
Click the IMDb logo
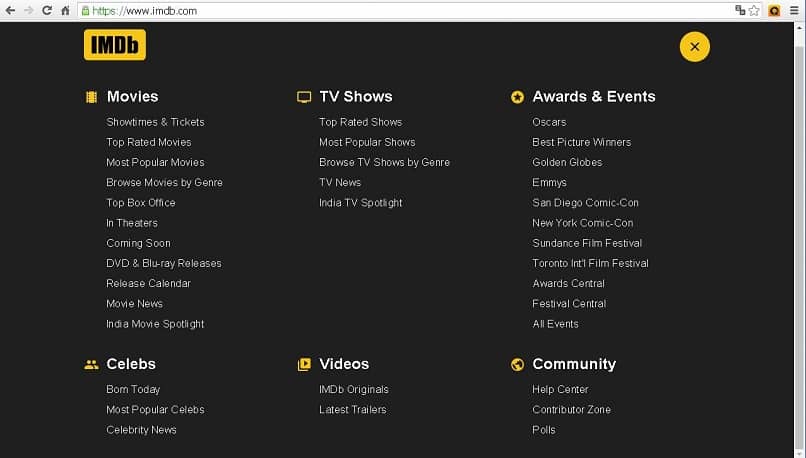pyautogui.click(x=115, y=45)
